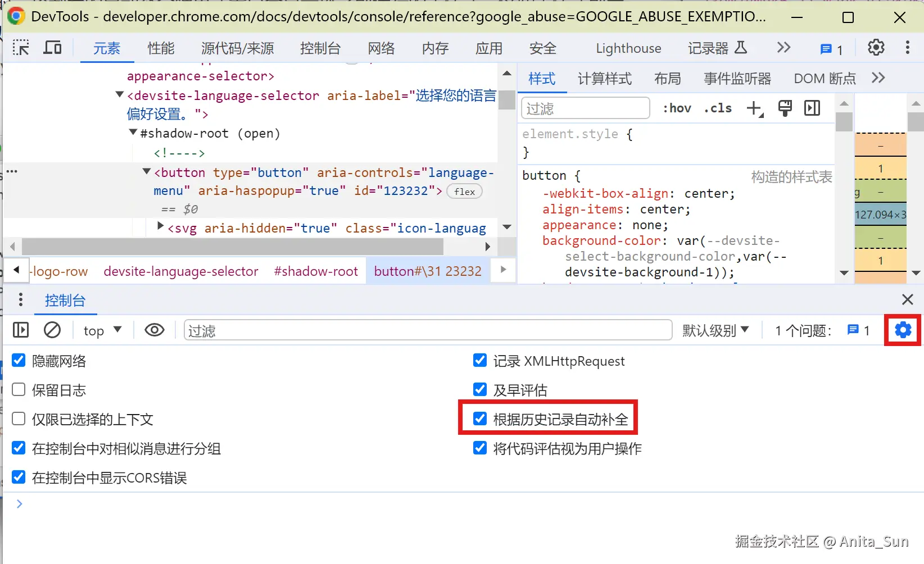Activate the inspect element picker icon

pos(21,48)
